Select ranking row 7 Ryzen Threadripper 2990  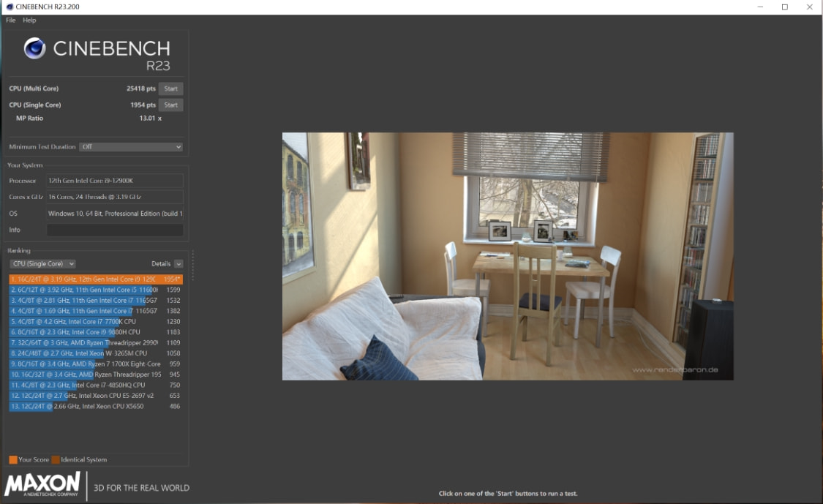pyautogui.click(x=96, y=343)
